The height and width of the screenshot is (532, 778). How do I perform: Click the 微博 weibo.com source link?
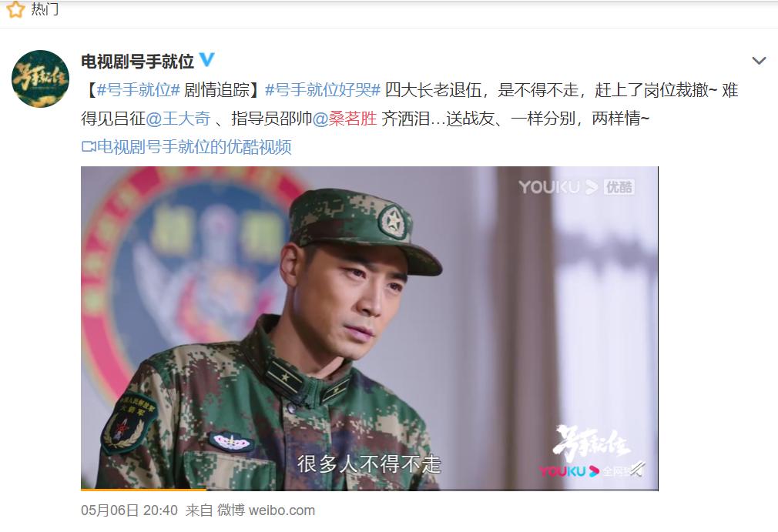click(x=266, y=510)
